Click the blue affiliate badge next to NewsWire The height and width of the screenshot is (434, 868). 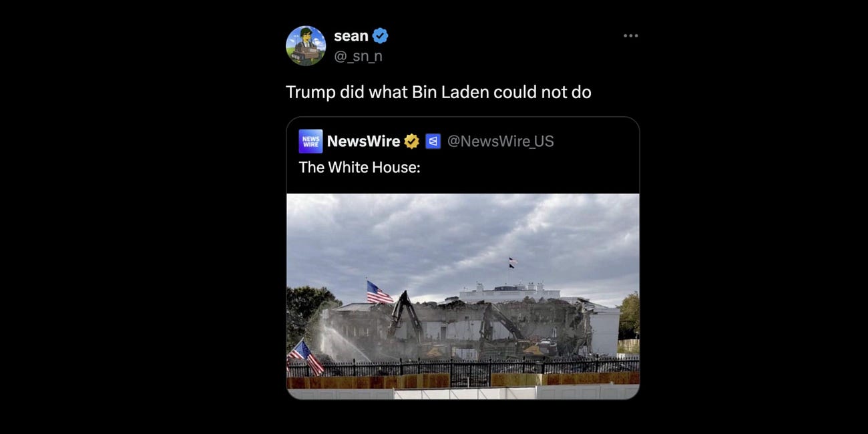(x=433, y=142)
